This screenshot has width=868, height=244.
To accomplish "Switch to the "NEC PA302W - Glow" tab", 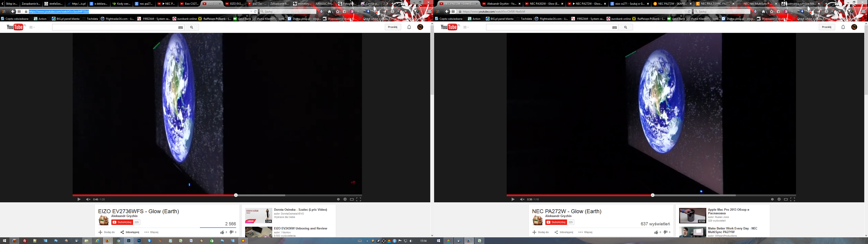I will pyautogui.click(x=544, y=4).
